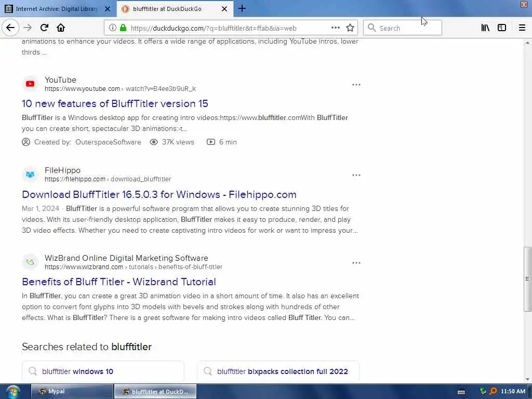Click the wizbrand.com tutorials URL
This screenshot has height=399, width=532.
(134, 267)
